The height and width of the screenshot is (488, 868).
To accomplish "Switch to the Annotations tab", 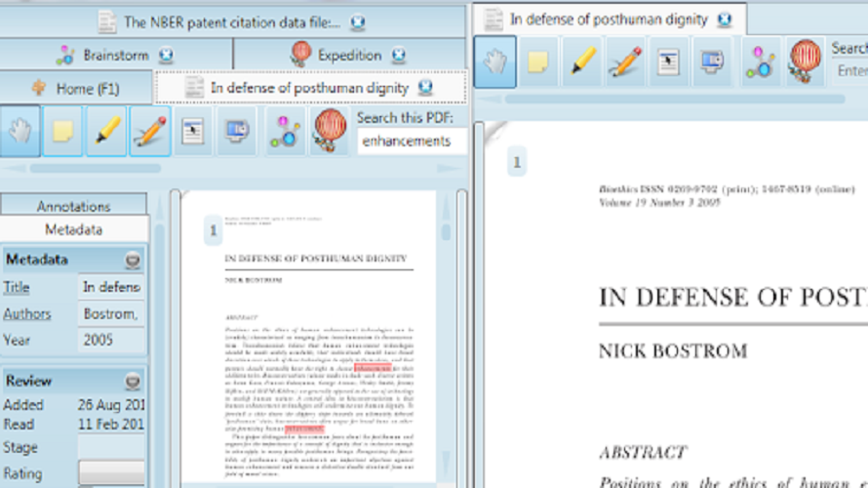I will tap(73, 206).
